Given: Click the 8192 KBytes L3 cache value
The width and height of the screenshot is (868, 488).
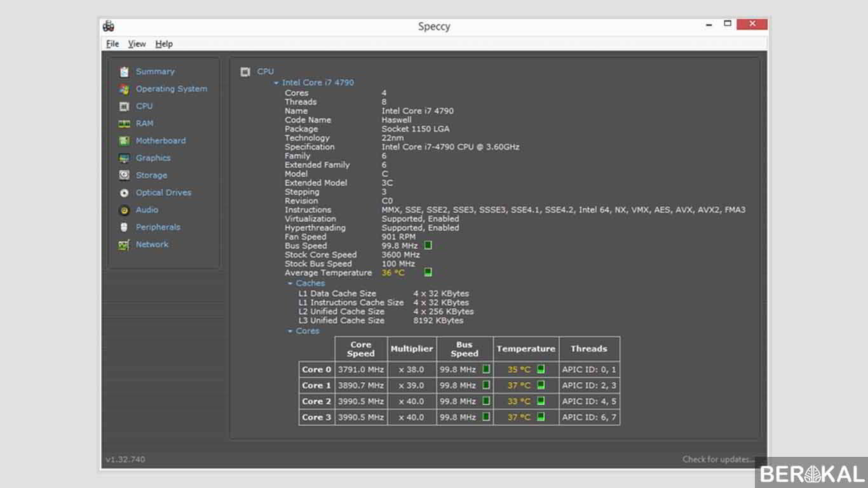Looking at the screenshot, I should [x=438, y=321].
